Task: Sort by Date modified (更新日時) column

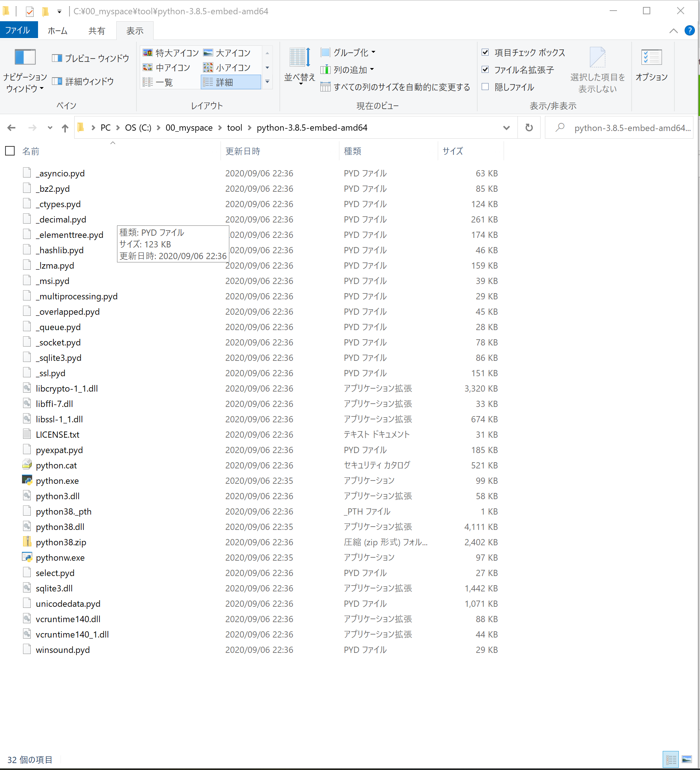Action: [280, 151]
